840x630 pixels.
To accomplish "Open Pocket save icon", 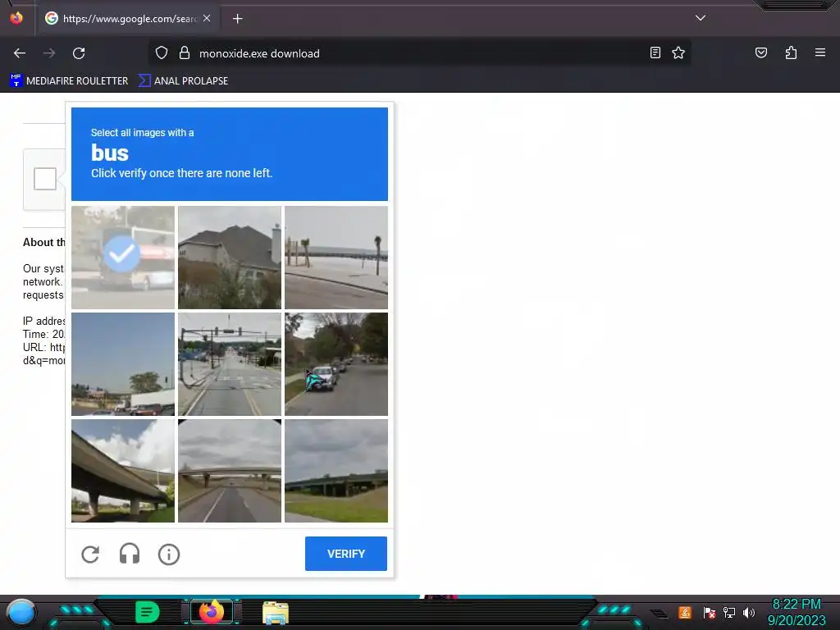I will click(761, 52).
